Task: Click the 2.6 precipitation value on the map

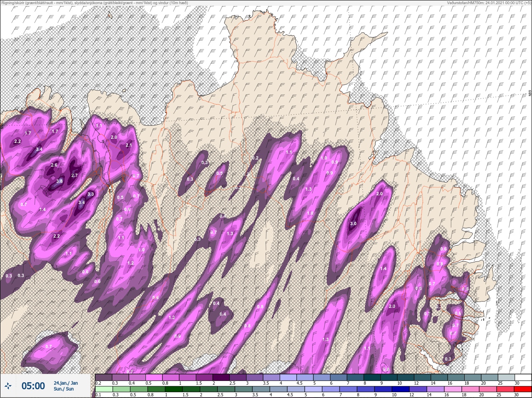Action: tap(54, 165)
